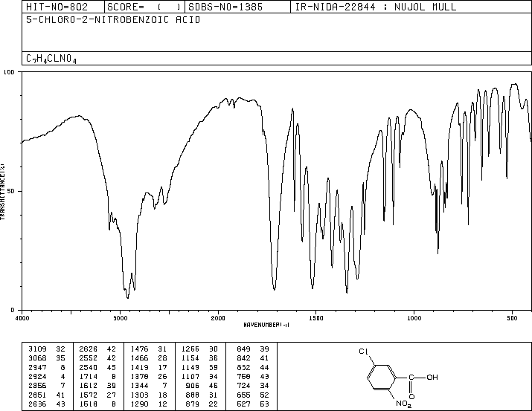Click the 2924 wavenumber entry
The width and height of the screenshot is (532, 411).
(x=37, y=376)
